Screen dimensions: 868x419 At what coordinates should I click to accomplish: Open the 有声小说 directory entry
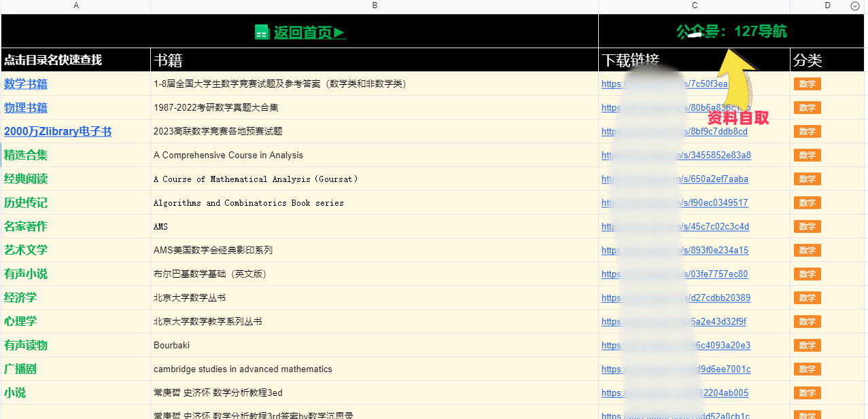[x=26, y=274]
